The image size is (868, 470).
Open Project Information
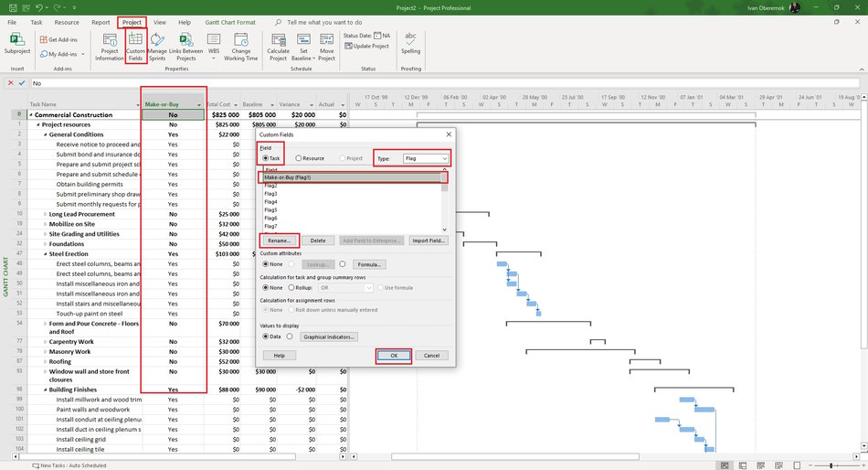tap(109, 47)
